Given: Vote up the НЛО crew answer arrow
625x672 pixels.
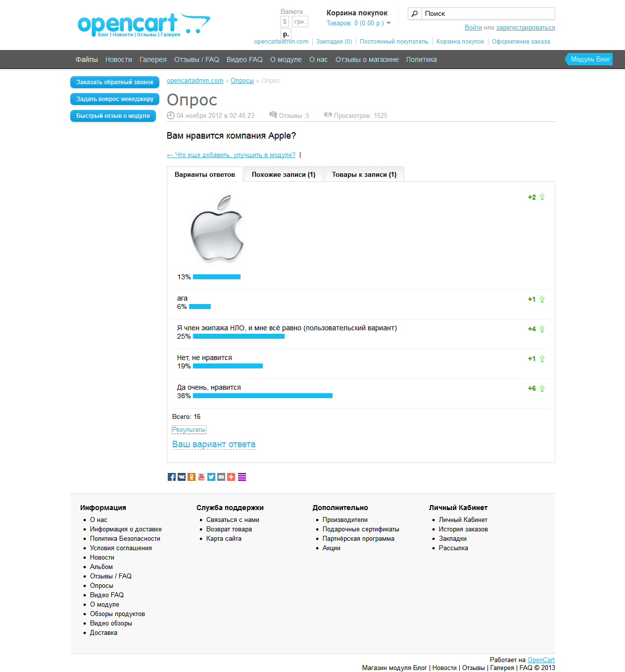Looking at the screenshot, I should pyautogui.click(x=542, y=329).
